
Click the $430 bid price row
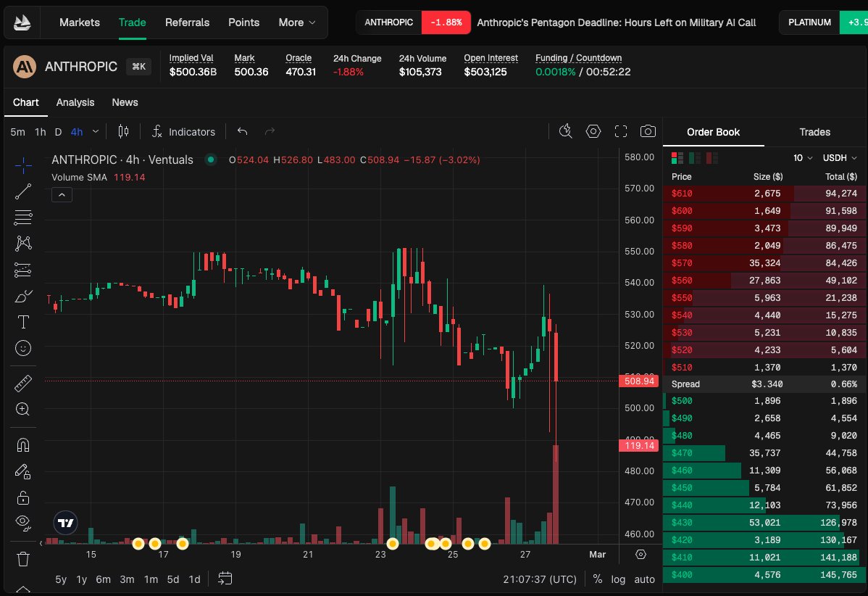coord(764,522)
